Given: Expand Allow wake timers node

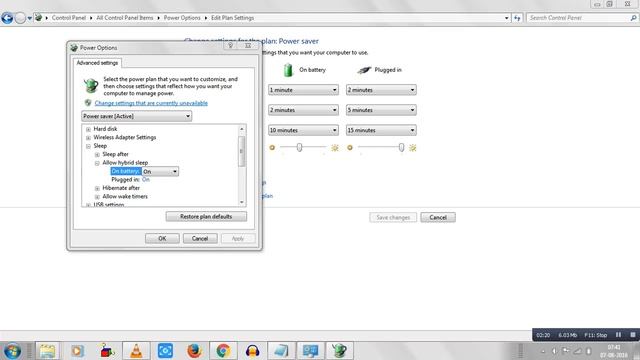Looking at the screenshot, I should (97, 197).
